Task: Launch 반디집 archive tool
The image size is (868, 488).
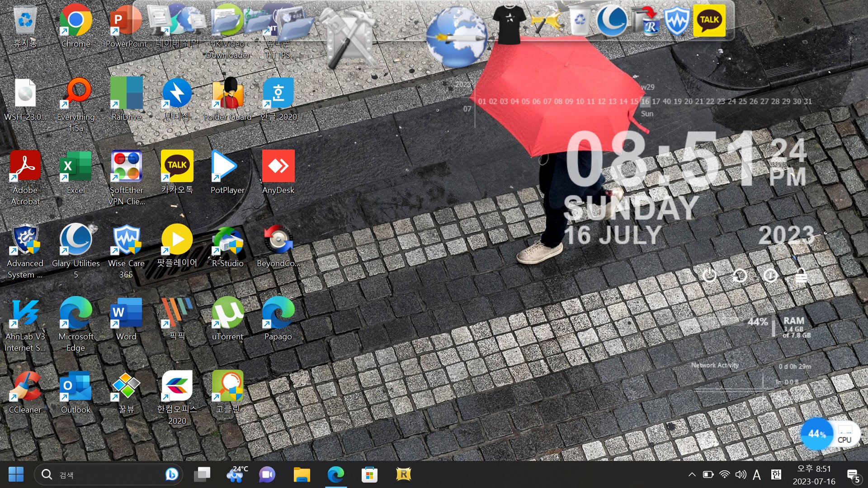Action: [x=177, y=99]
